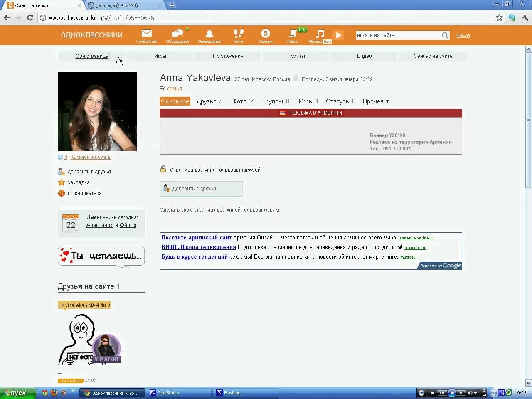Click Сделать свою страницу доступной только друзьям

point(219,210)
